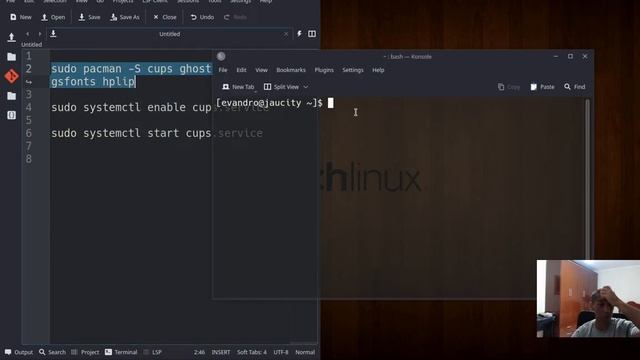The width and height of the screenshot is (640, 360).
Task: Click the Copy button in Konsole
Action: [509, 87]
